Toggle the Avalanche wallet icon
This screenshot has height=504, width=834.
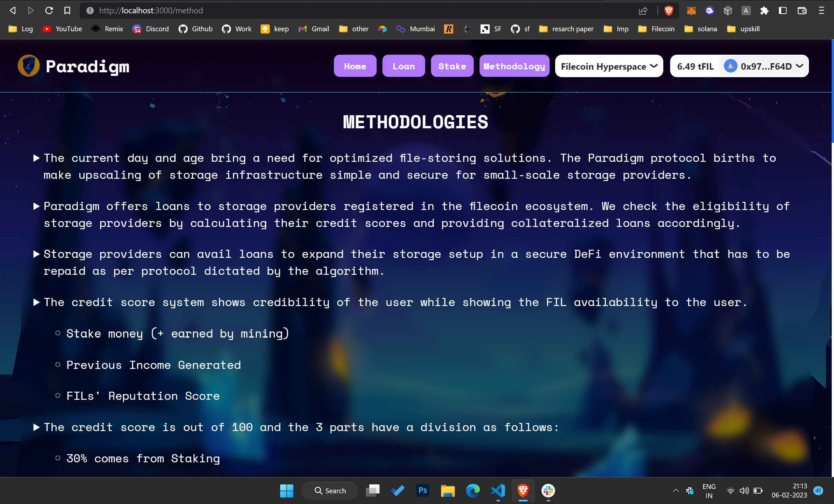click(731, 66)
